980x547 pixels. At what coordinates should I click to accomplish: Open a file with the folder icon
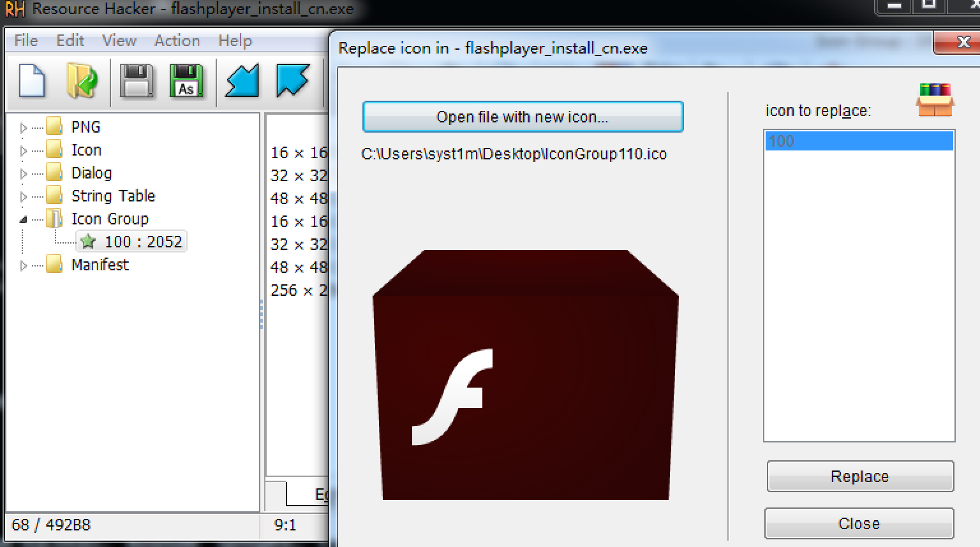82,81
